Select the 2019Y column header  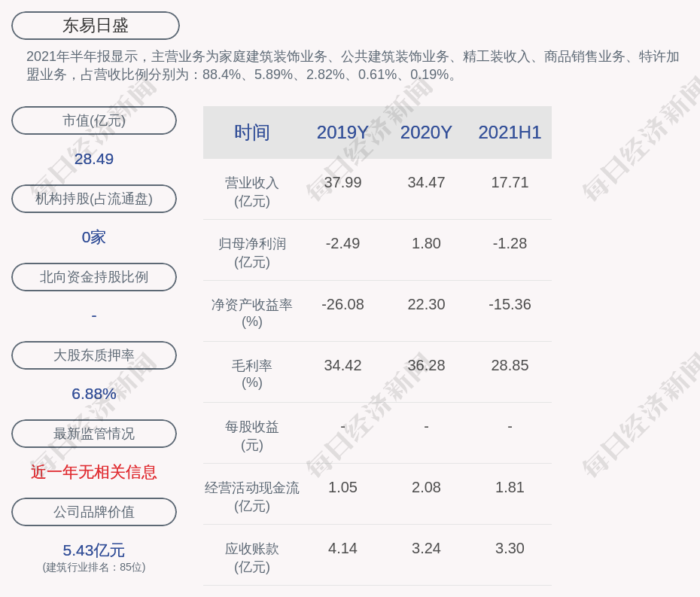click(342, 132)
